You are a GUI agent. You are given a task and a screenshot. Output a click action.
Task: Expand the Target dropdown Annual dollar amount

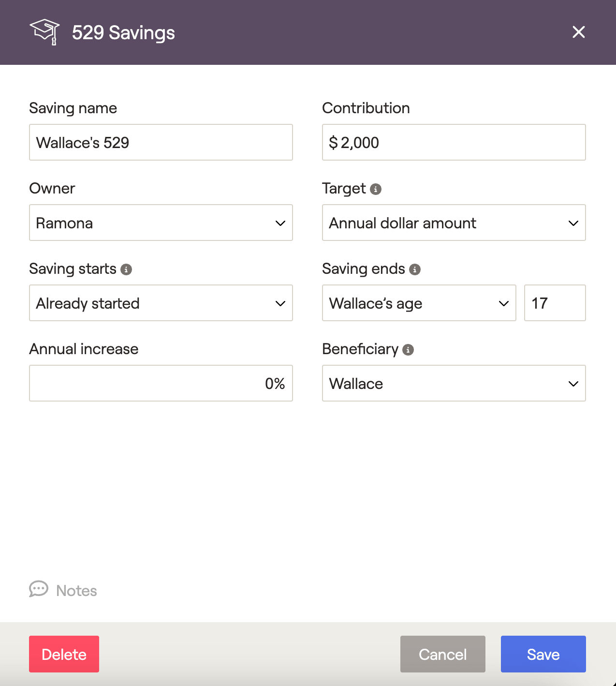(x=454, y=223)
